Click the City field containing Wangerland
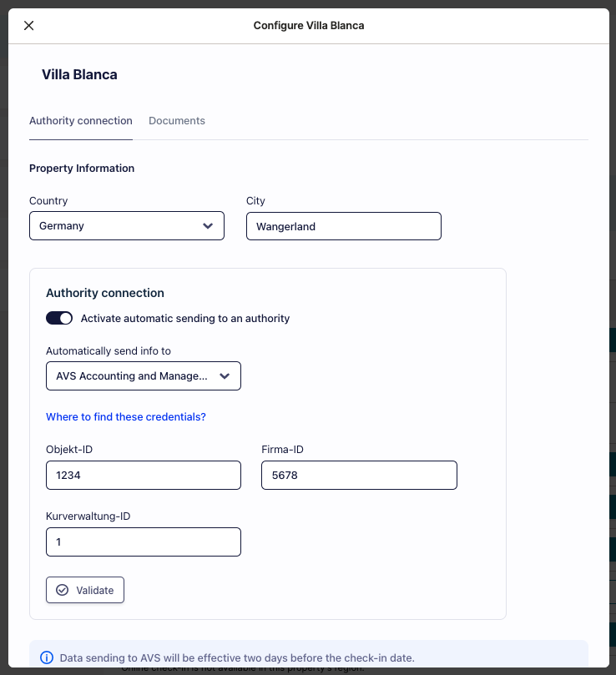 [344, 226]
